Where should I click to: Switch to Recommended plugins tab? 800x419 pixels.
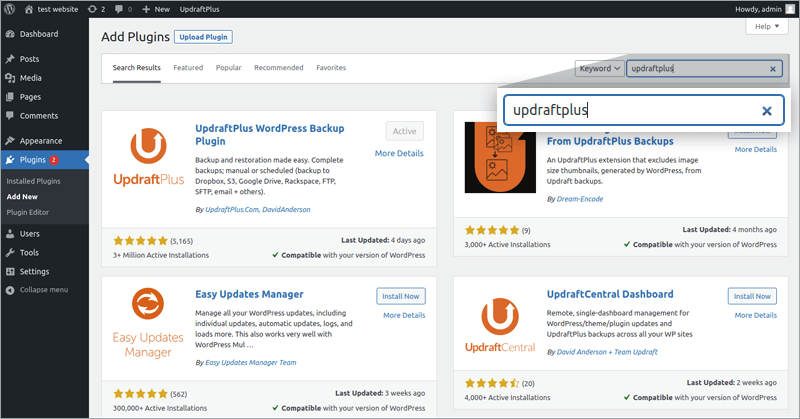[x=279, y=68]
